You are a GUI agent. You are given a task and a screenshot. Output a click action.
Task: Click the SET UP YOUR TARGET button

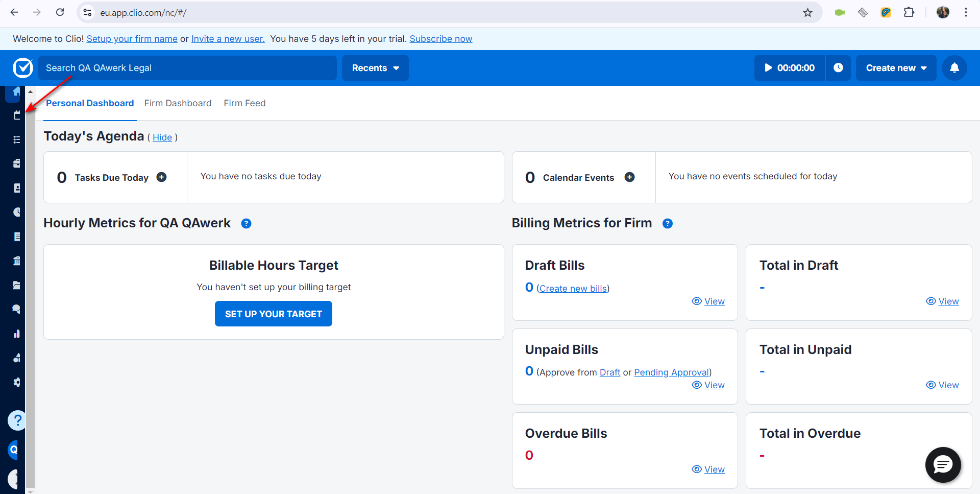pos(274,314)
